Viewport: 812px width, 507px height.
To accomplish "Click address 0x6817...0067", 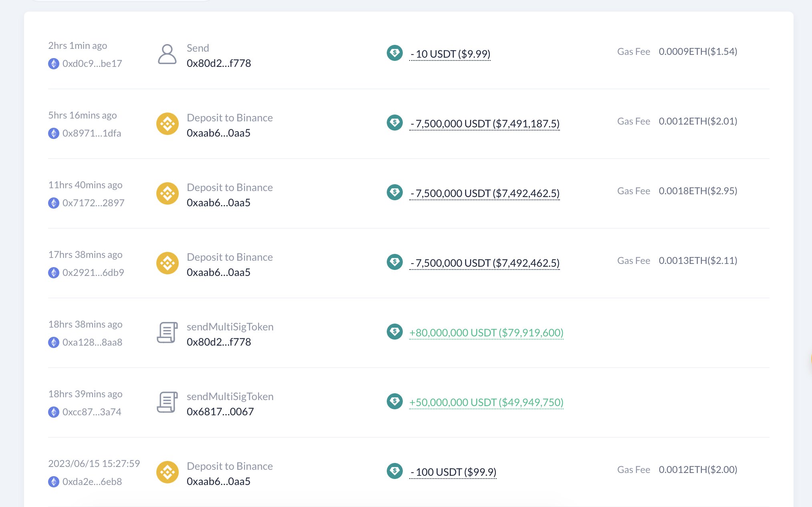I will pos(220,412).
